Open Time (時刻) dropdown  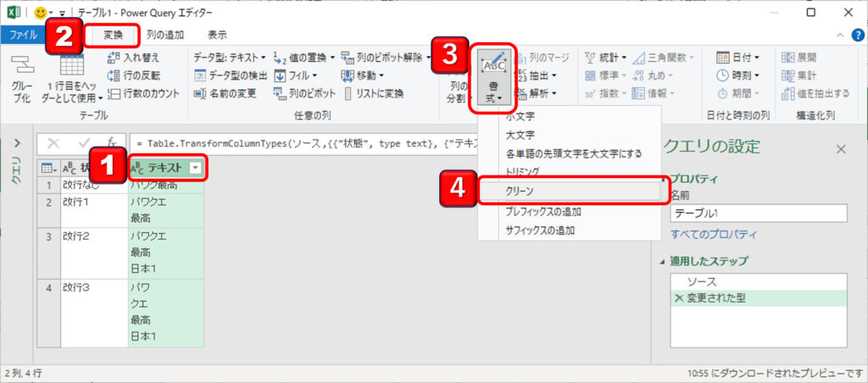tap(738, 75)
